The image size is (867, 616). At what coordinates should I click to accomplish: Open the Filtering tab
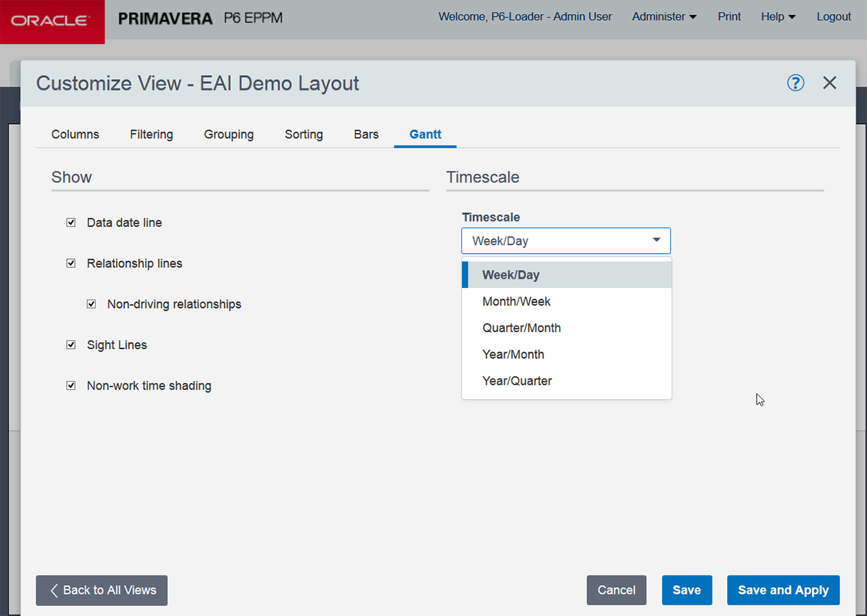coord(151,135)
